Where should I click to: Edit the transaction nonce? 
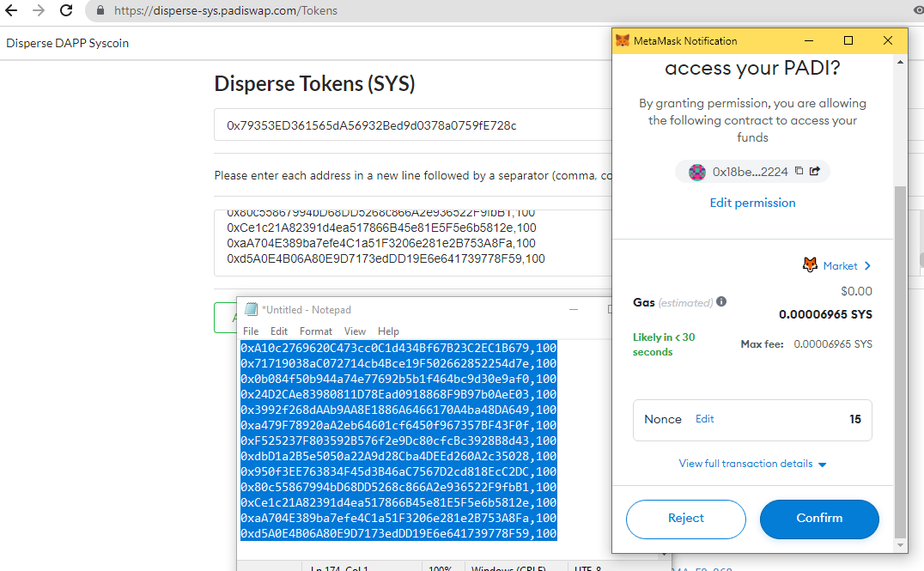pos(705,418)
